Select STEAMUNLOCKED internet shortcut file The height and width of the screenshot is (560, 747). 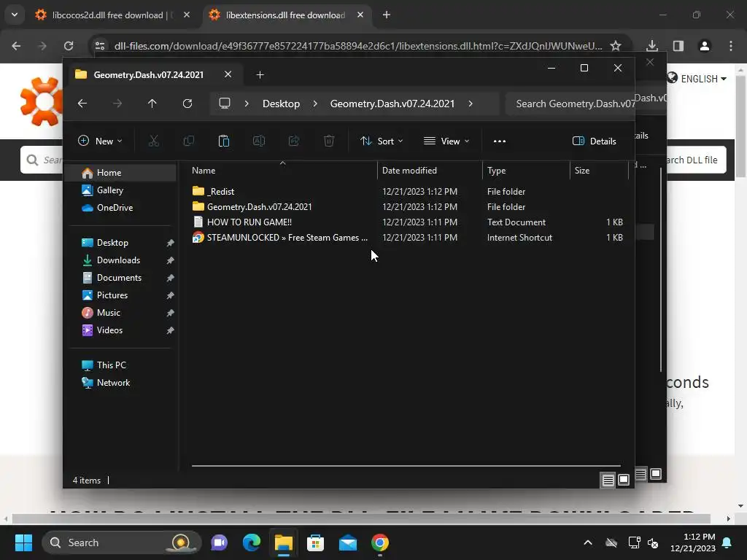click(407, 237)
